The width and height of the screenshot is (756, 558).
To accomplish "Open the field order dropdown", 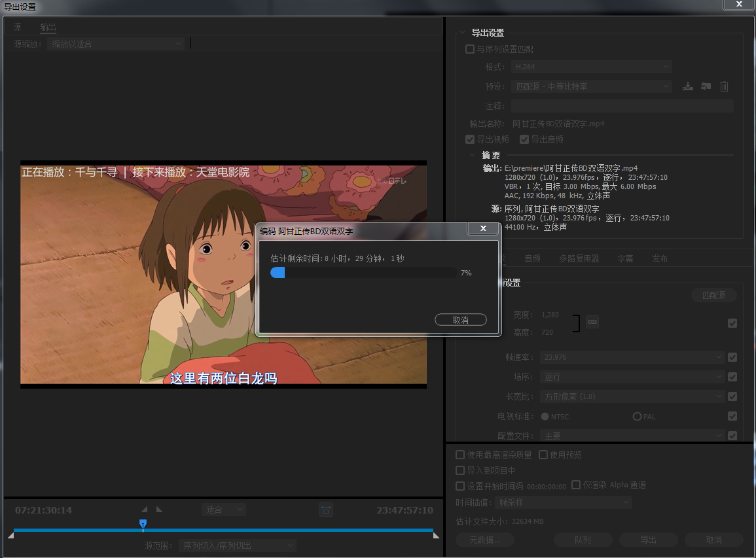I will point(632,377).
